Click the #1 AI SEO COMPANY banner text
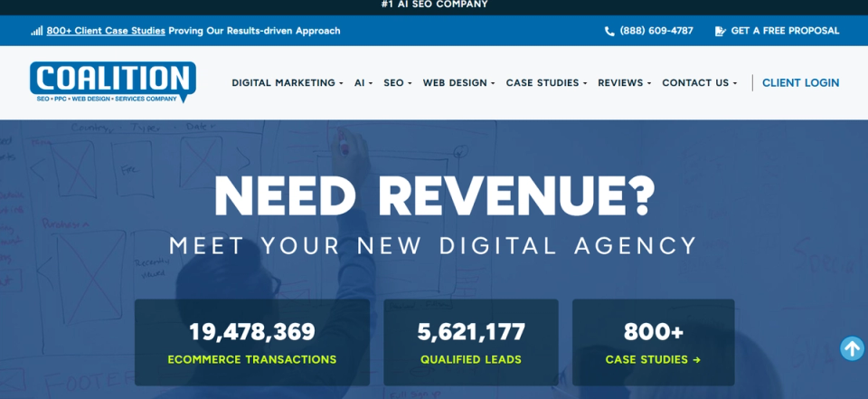The height and width of the screenshot is (399, 868). coord(435,5)
